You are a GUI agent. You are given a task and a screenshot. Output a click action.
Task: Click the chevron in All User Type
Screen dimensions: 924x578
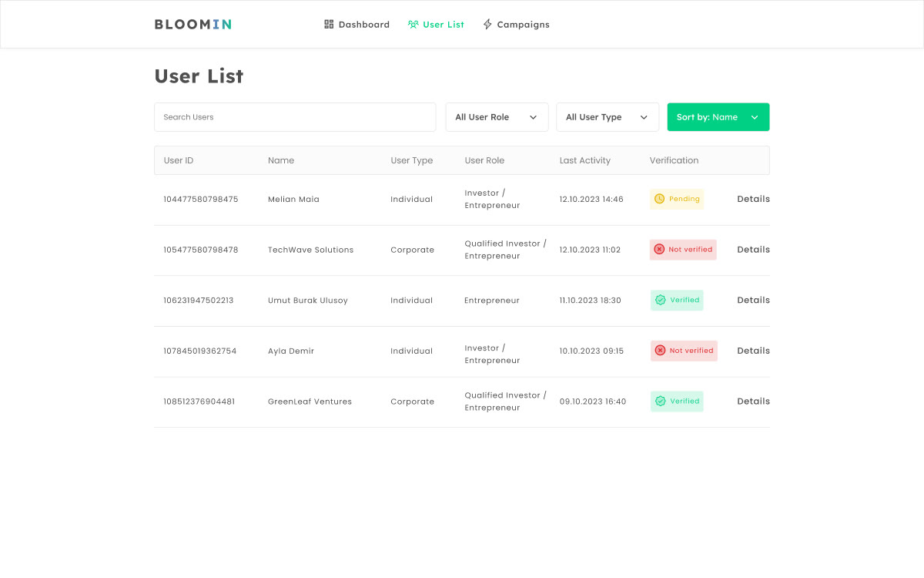tap(644, 117)
